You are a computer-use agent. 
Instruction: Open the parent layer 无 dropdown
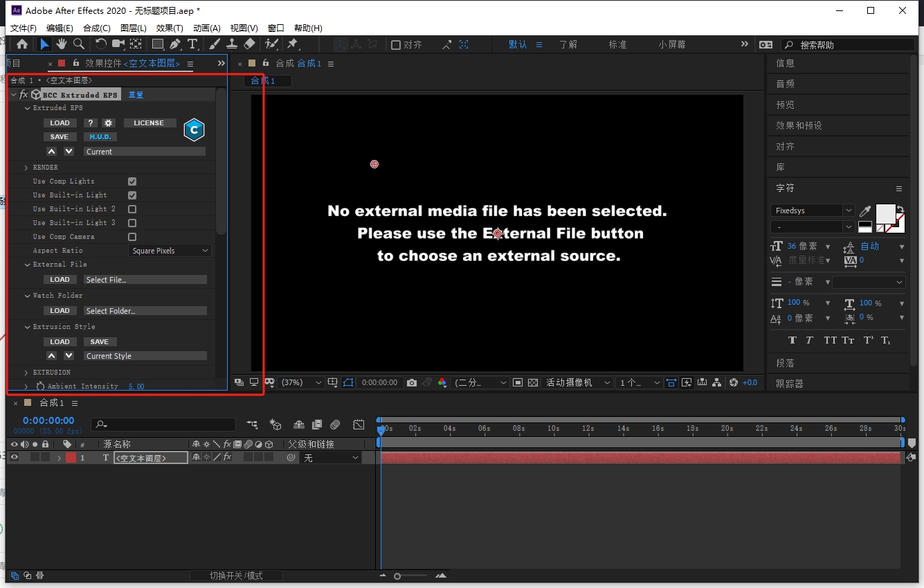tap(331, 458)
